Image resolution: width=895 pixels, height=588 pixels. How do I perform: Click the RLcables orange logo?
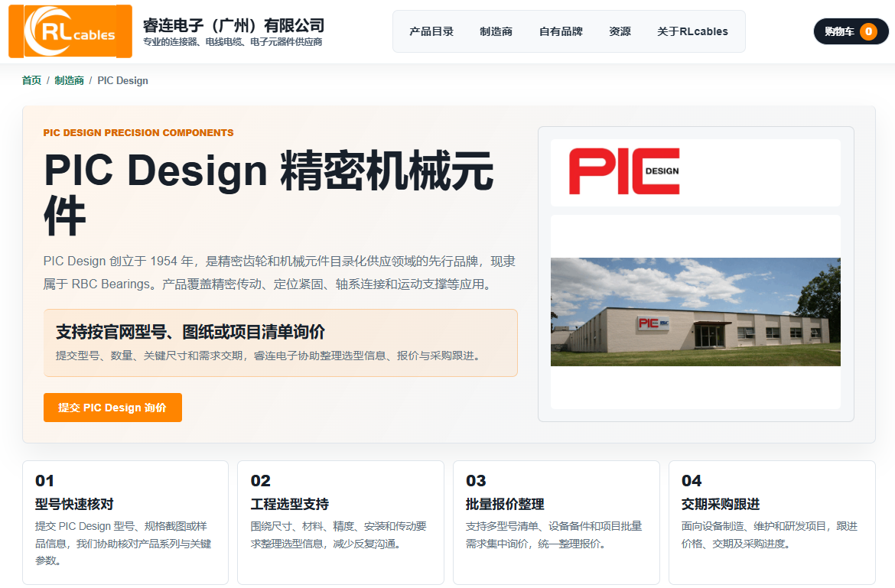tap(70, 31)
